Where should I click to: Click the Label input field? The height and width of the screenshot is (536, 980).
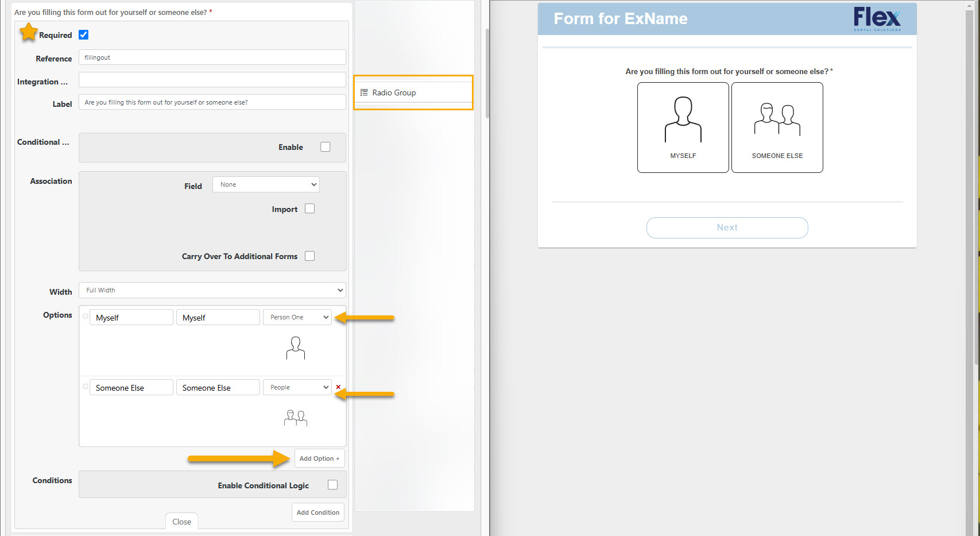(x=212, y=102)
